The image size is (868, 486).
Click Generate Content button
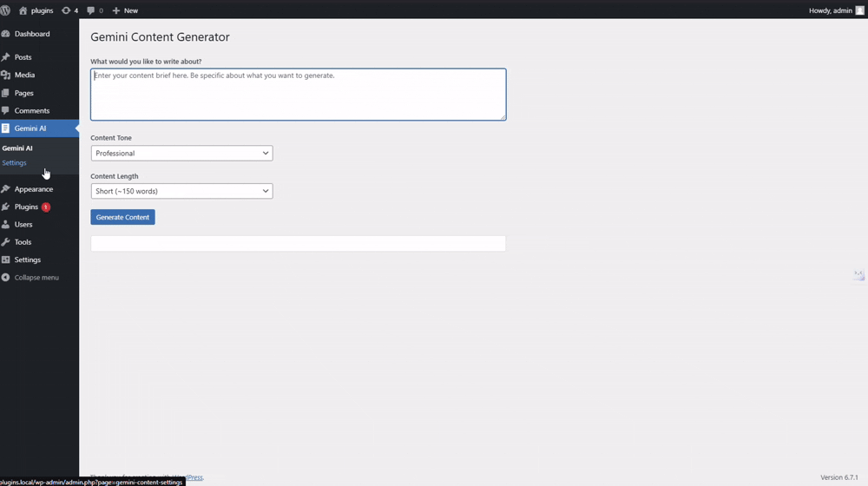[x=122, y=217]
